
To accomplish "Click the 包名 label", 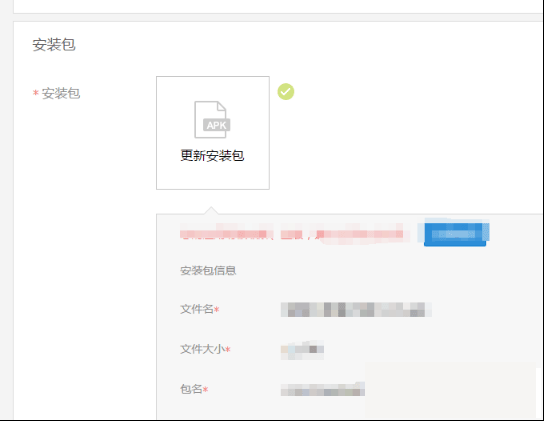I will click(194, 389).
